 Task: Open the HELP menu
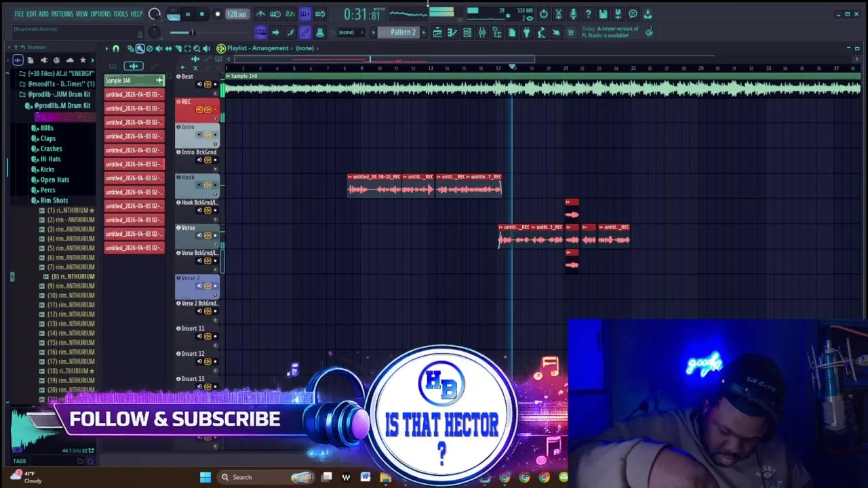point(136,14)
